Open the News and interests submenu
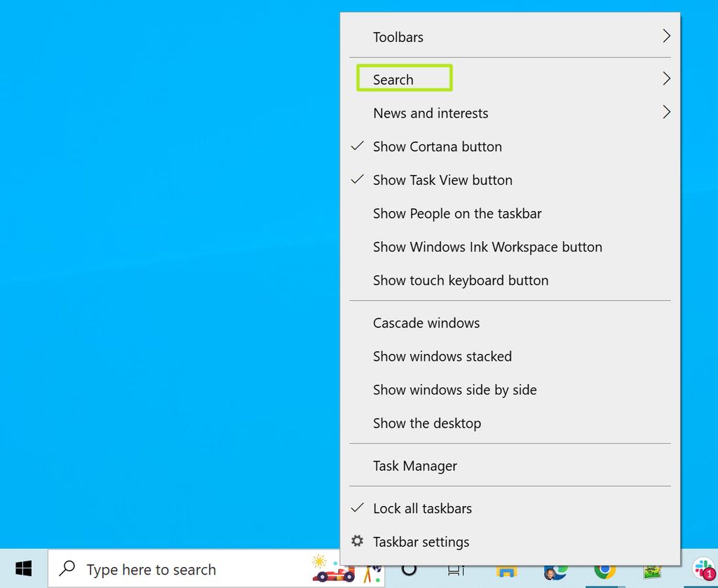Viewport: 718px width, 588px height. [x=430, y=113]
